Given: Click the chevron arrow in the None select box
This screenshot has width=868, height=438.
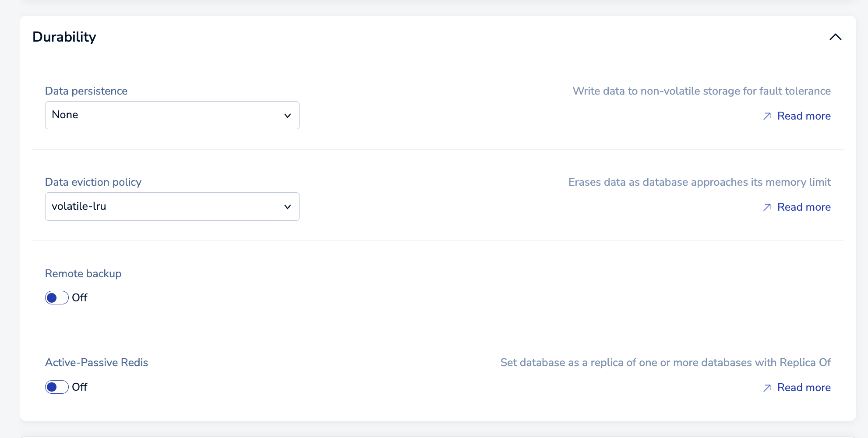Looking at the screenshot, I should (x=287, y=116).
